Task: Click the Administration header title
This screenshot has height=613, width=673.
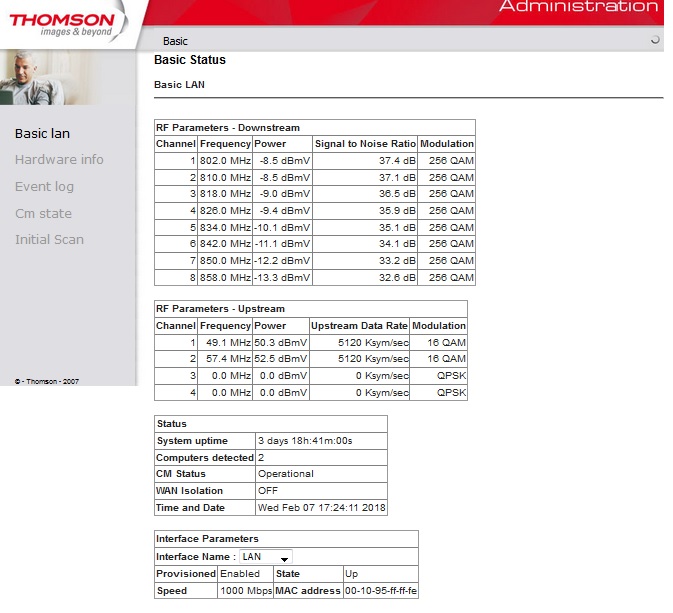Action: (578, 8)
